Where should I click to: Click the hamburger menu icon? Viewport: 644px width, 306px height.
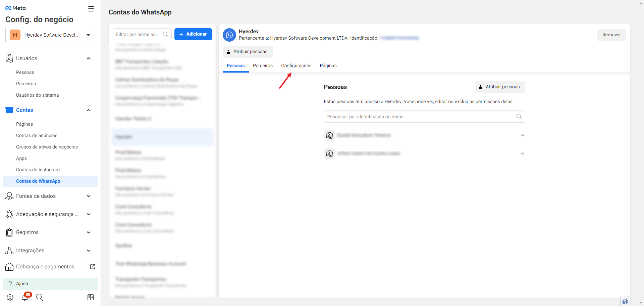coord(91,9)
